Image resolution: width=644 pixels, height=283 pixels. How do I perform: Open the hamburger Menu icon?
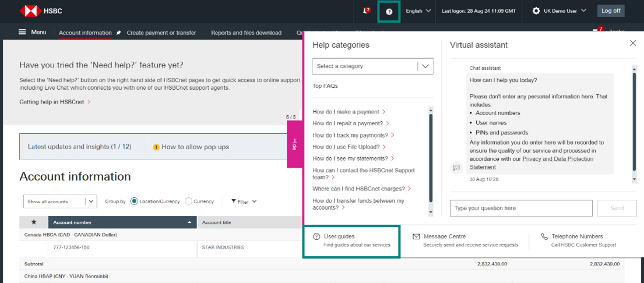pyautogui.click(x=23, y=33)
